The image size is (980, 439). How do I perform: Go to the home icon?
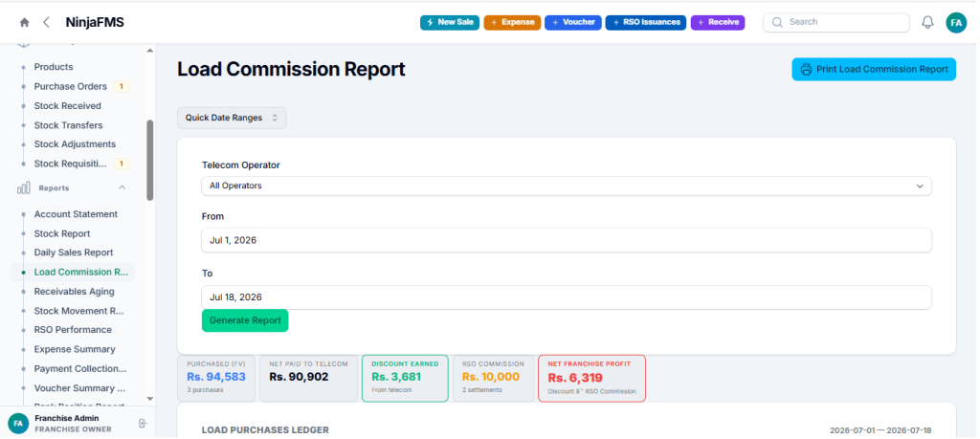coord(24,23)
